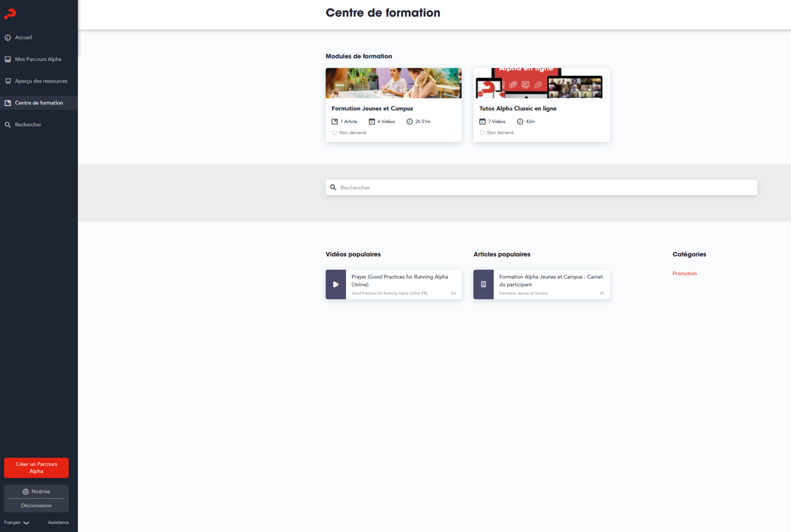Open Prayer (Good Practices) video title
Viewport: 791px width, 532px height.
(400, 281)
